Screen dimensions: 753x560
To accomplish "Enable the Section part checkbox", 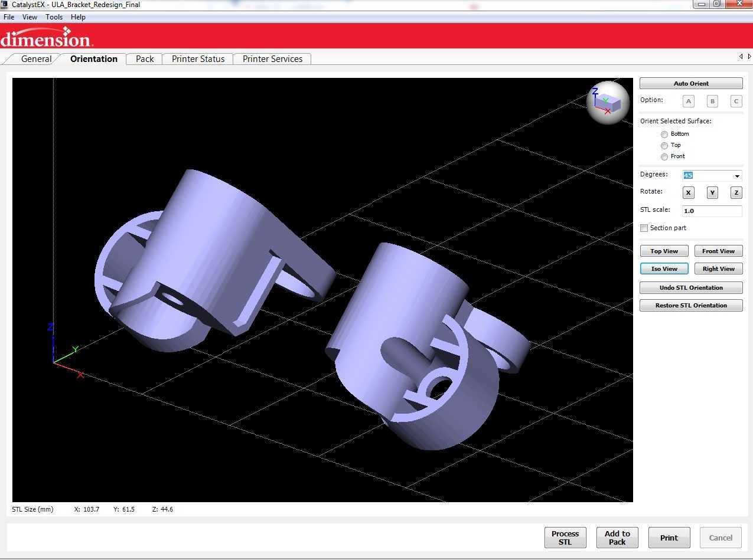I will tap(644, 228).
